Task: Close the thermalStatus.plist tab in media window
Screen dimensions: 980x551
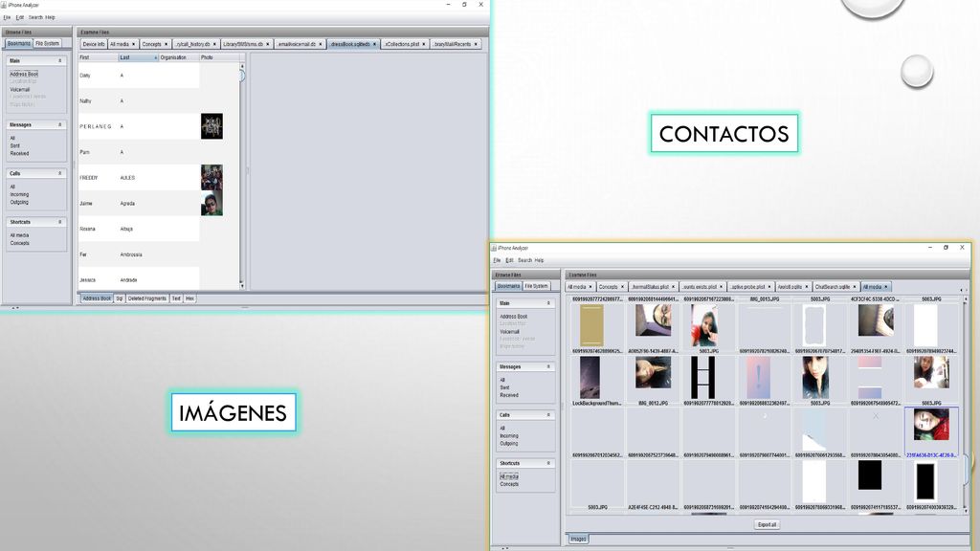Action: pos(673,287)
